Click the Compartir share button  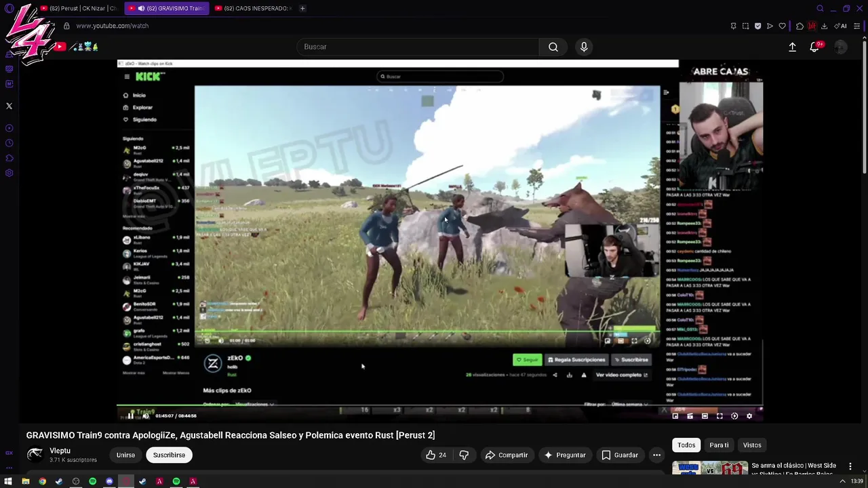pos(506,455)
